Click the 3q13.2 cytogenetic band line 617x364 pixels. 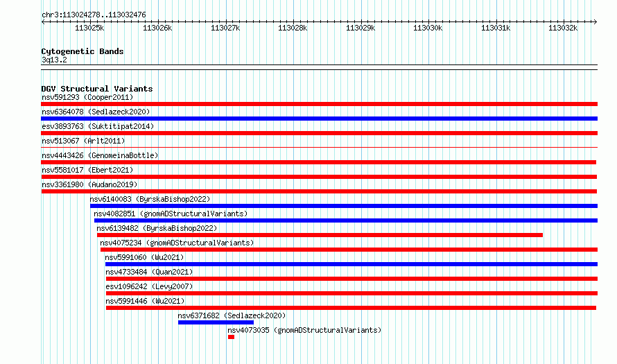point(319,67)
